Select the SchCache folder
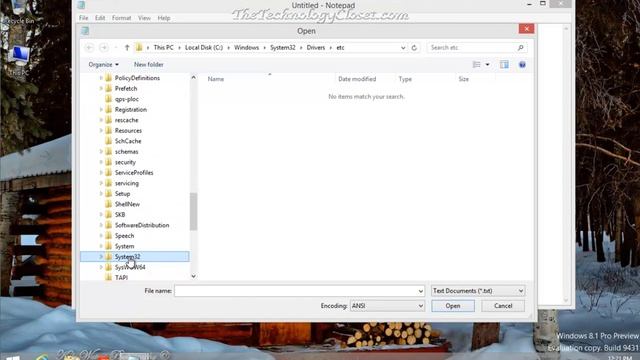Image resolution: width=640 pixels, height=360 pixels. pos(128,141)
